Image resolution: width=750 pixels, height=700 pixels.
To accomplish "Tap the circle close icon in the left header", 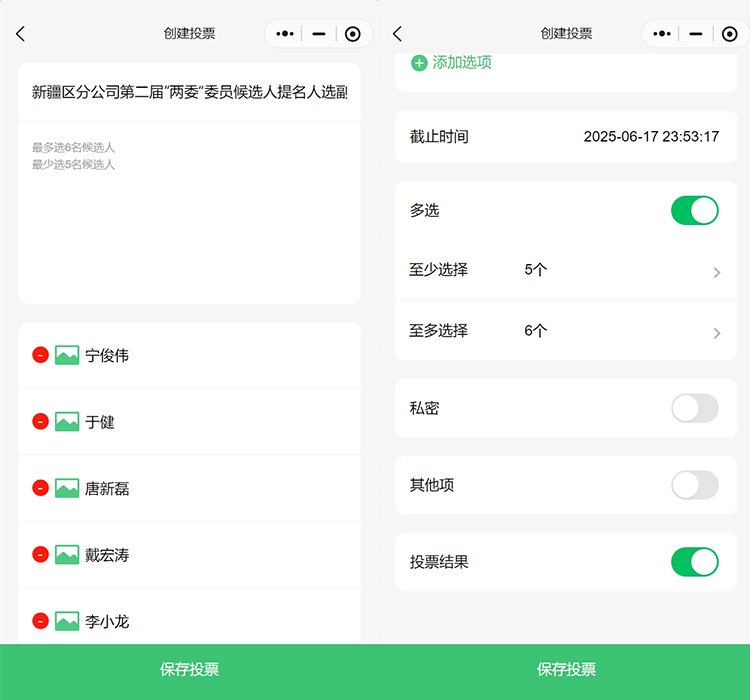I will [352, 34].
